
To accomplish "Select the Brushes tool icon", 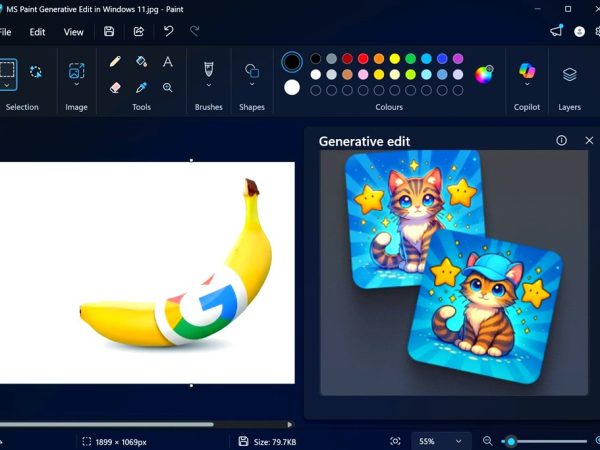I will click(x=209, y=69).
